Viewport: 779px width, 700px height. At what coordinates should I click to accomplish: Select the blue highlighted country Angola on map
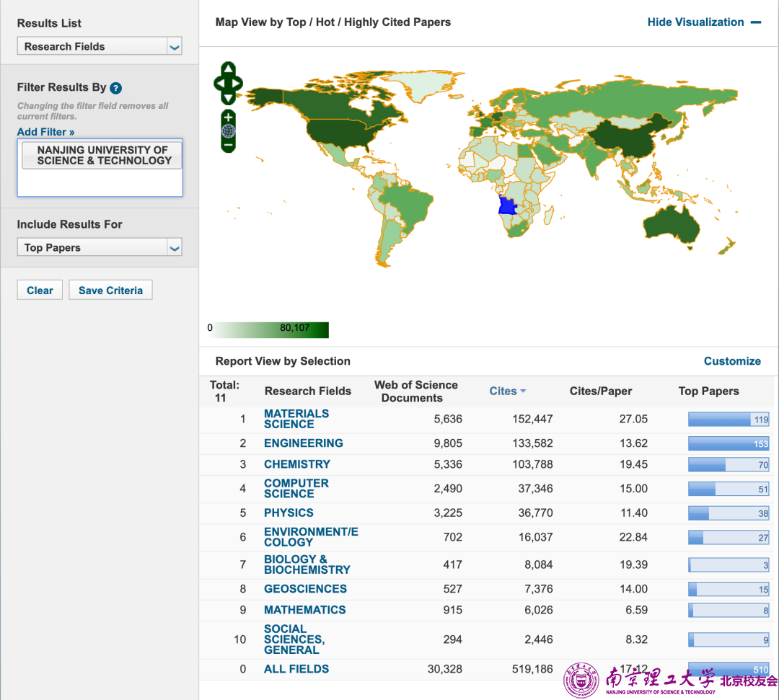coord(507,205)
